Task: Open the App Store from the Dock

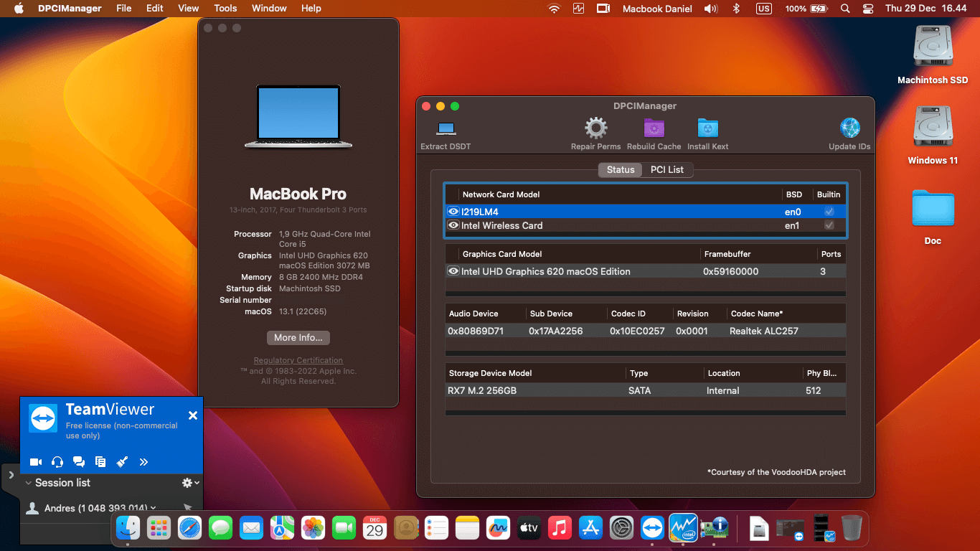Action: click(x=590, y=528)
